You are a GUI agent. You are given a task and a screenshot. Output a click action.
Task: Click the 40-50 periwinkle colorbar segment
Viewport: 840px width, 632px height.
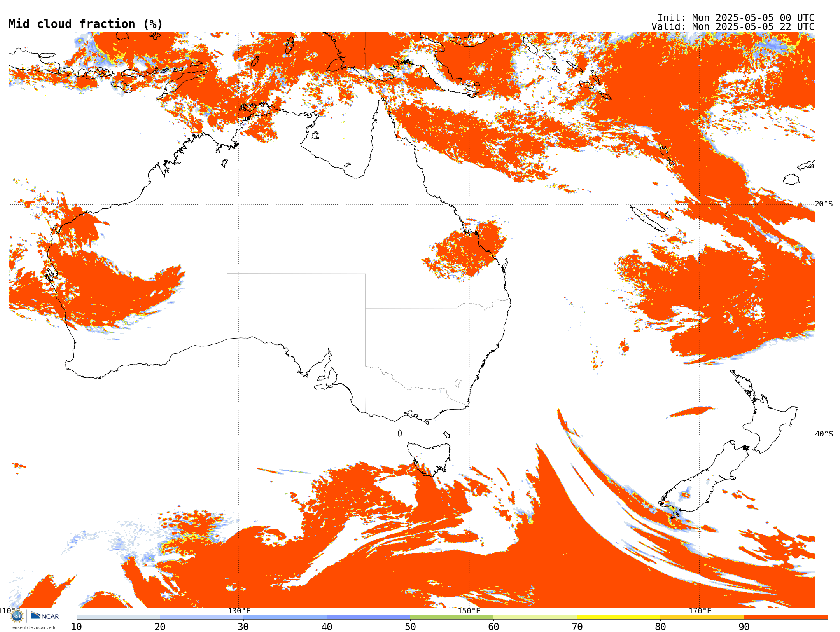[369, 617]
